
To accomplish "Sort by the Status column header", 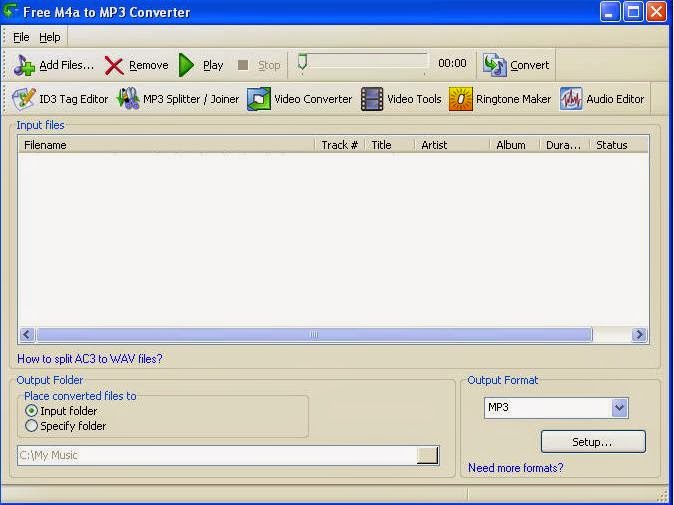I will (619, 145).
